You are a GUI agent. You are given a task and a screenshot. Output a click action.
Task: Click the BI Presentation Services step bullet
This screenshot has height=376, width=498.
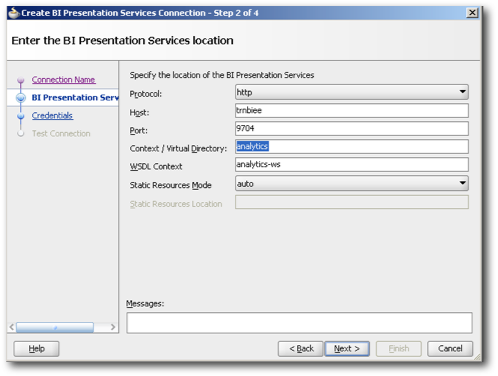(21, 98)
